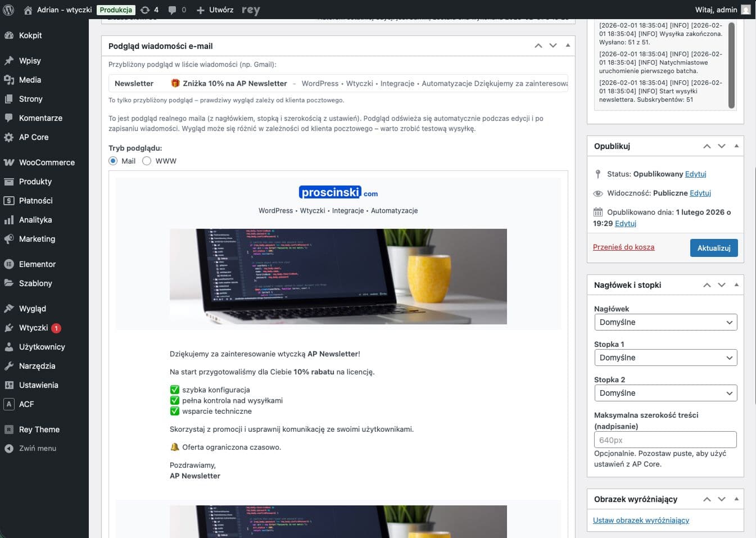Select the Mail preview mode radio
This screenshot has height=538, width=756.
tap(113, 161)
